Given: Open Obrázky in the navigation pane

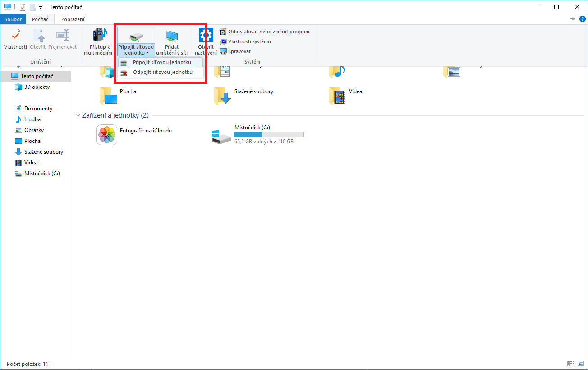Looking at the screenshot, I should click(x=34, y=130).
